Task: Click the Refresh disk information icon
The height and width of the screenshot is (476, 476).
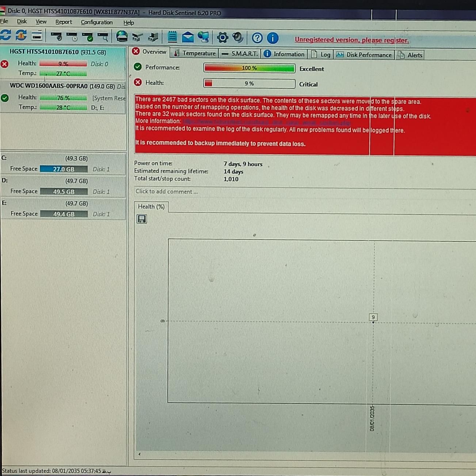Action: (x=6, y=36)
